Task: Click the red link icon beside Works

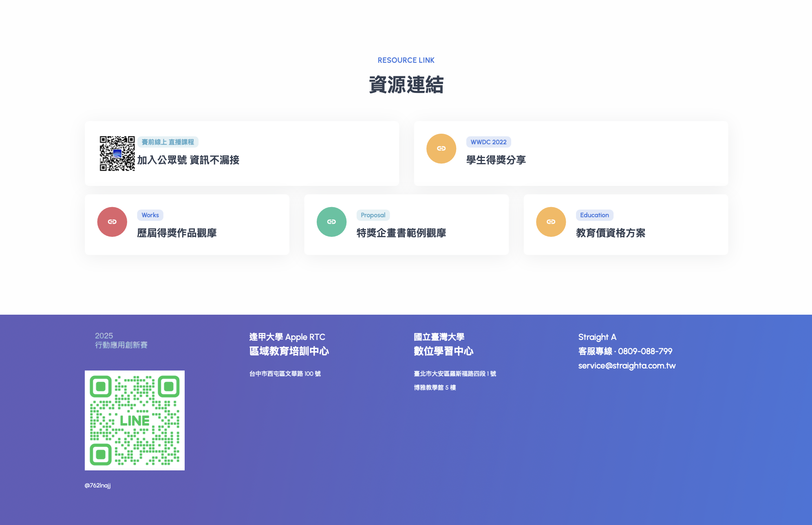Action: (112, 222)
